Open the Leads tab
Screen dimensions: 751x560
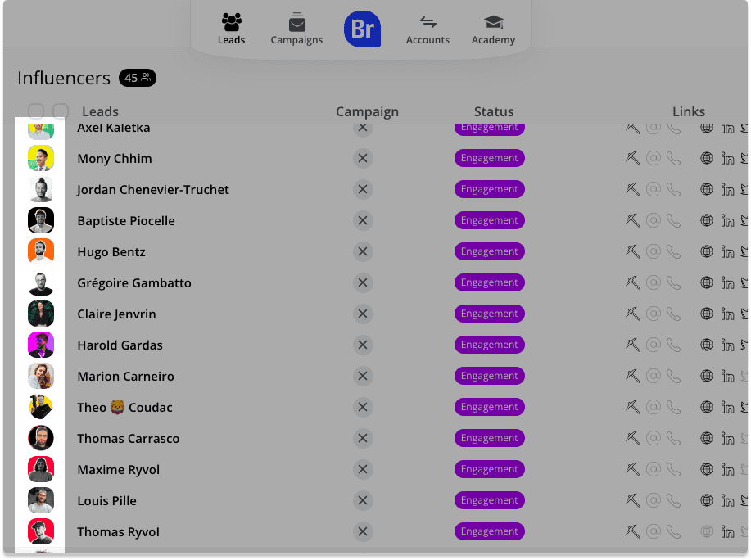[x=231, y=29]
